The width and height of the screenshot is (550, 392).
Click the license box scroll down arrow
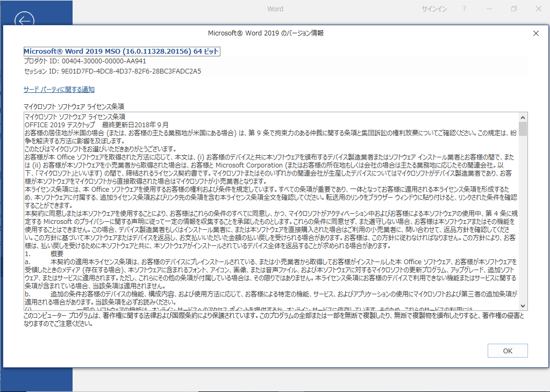point(523,306)
